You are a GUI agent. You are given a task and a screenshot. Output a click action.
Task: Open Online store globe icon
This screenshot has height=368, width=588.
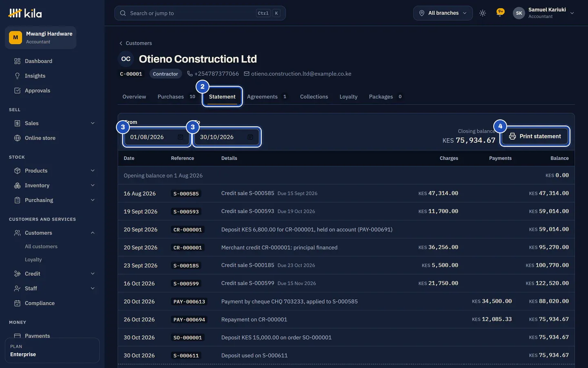[x=17, y=138]
